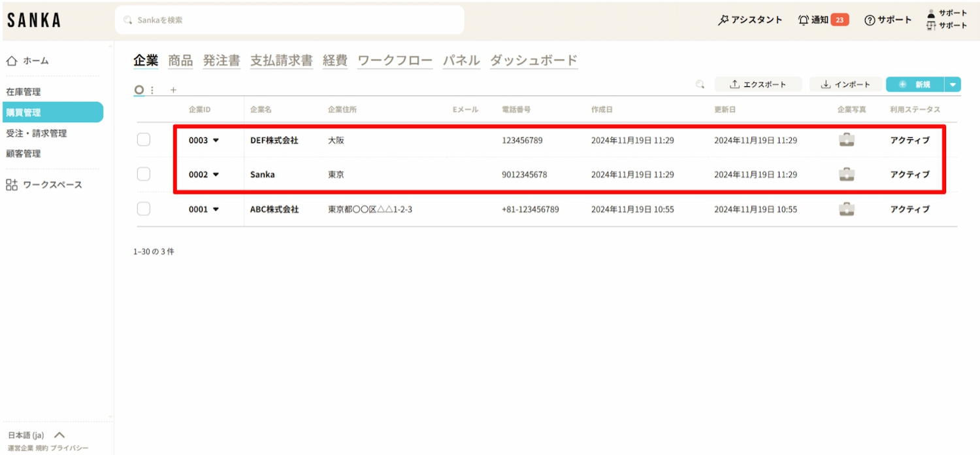Click the briefcase photo icon for Sanka row
This screenshot has height=455, width=980.
coord(846,175)
